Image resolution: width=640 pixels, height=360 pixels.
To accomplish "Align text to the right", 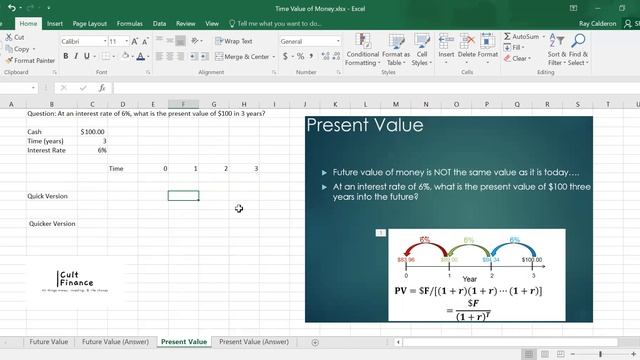I will (x=180, y=56).
